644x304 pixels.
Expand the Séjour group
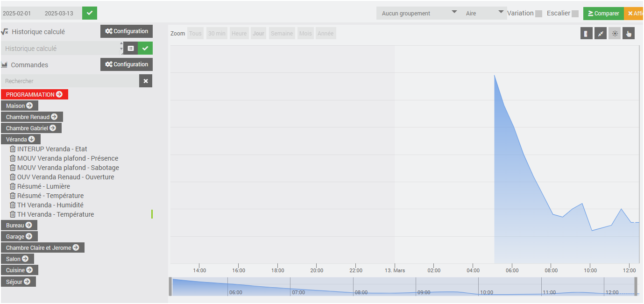tap(18, 282)
